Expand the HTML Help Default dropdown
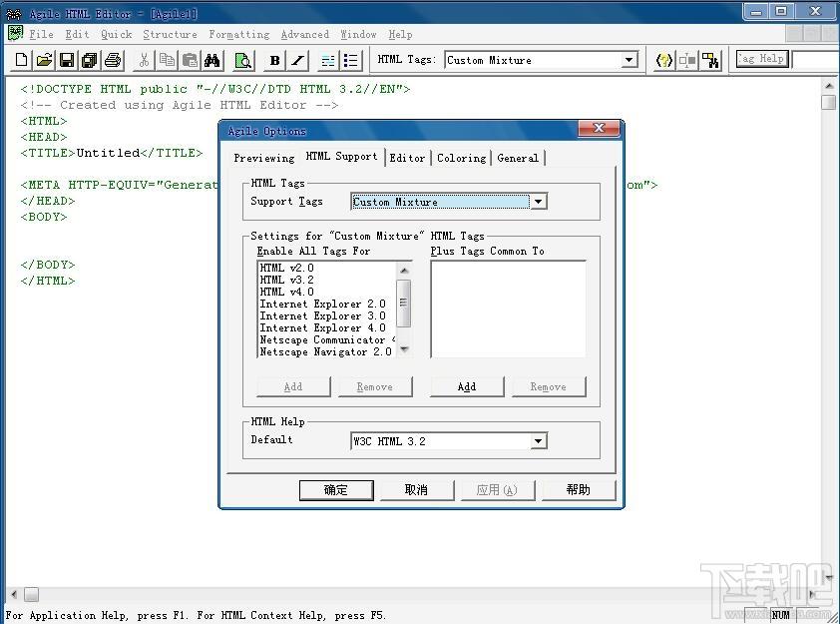840x624 pixels. point(539,441)
